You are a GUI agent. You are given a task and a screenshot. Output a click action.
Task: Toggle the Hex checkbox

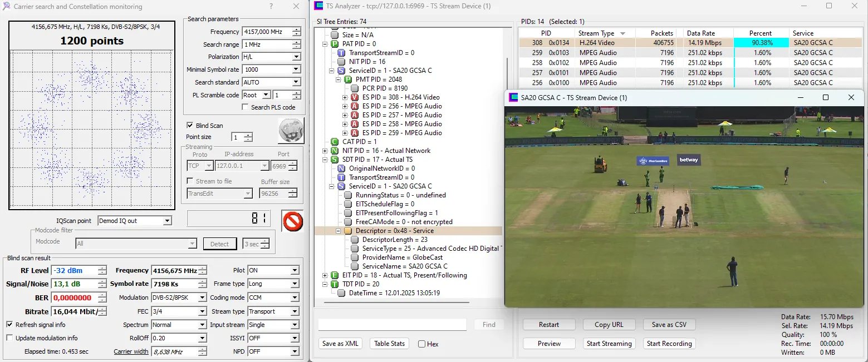click(422, 344)
